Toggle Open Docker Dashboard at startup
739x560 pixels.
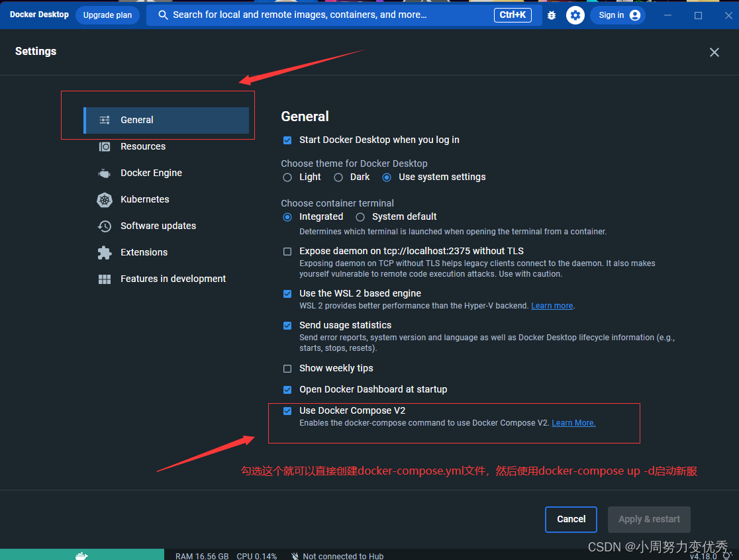click(x=287, y=390)
